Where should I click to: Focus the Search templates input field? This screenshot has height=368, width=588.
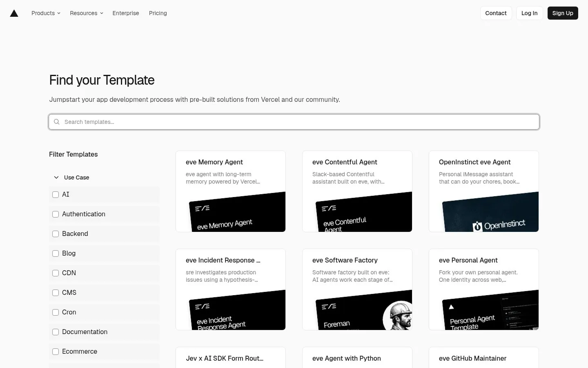[x=294, y=122]
